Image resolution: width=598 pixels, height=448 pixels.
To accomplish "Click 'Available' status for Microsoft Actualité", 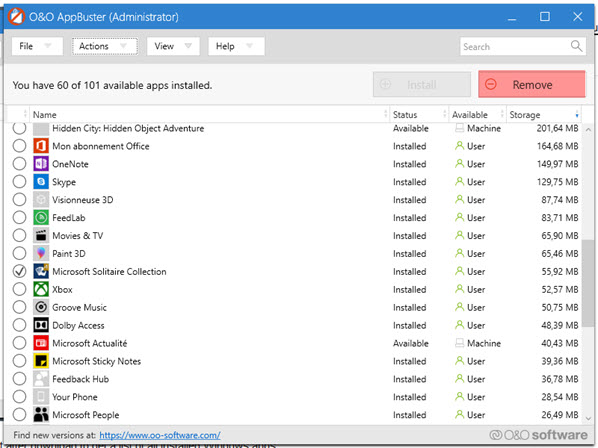I will click(411, 343).
